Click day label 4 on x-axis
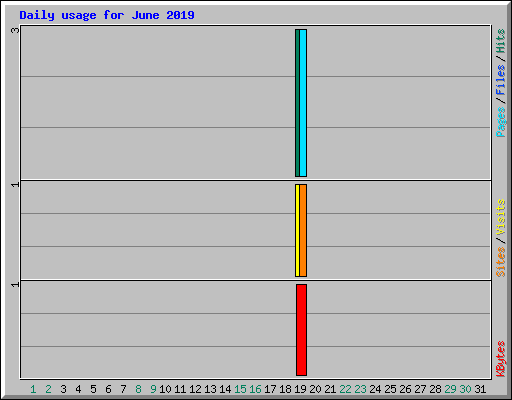 click(x=78, y=389)
